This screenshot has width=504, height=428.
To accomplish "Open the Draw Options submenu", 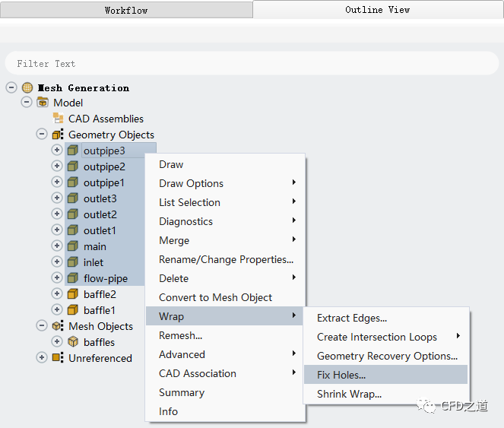I will [x=191, y=183].
